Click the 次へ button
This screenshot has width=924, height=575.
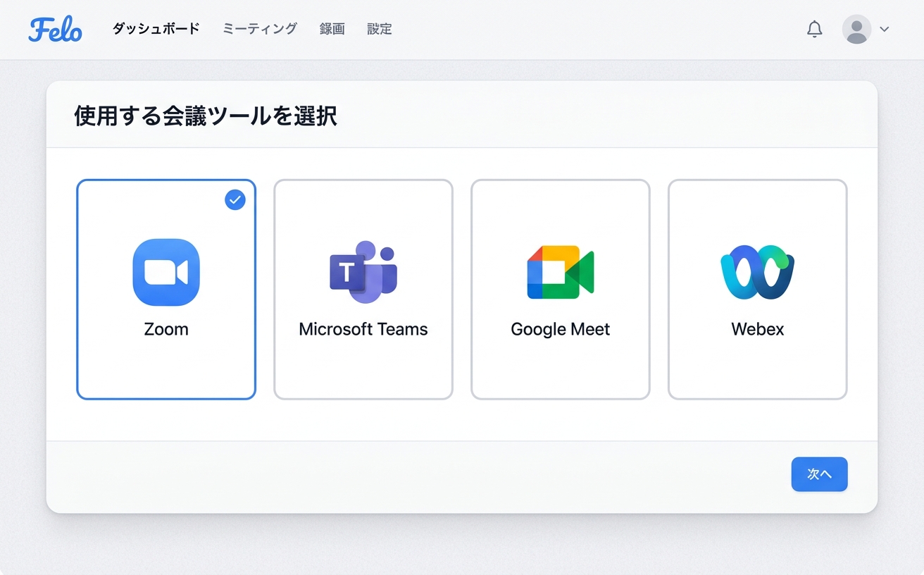[820, 474]
